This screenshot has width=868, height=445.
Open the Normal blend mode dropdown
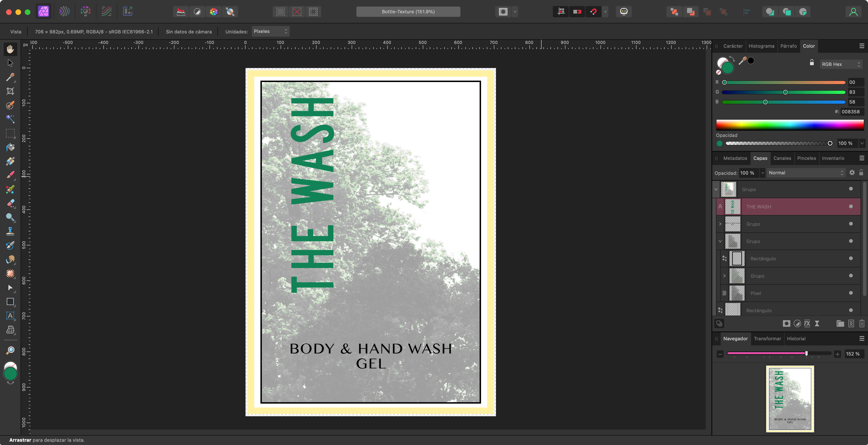(x=805, y=173)
